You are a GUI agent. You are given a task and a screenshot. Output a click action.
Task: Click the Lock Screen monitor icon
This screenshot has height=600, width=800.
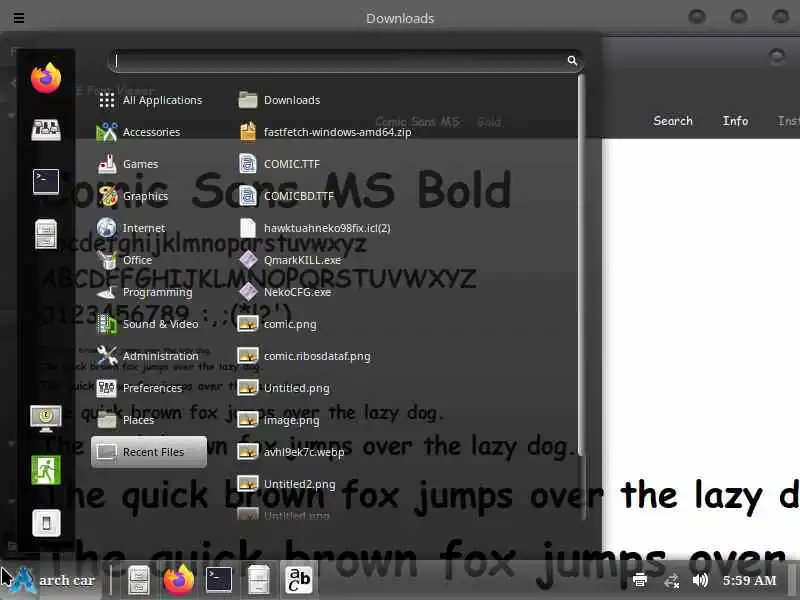click(x=46, y=418)
